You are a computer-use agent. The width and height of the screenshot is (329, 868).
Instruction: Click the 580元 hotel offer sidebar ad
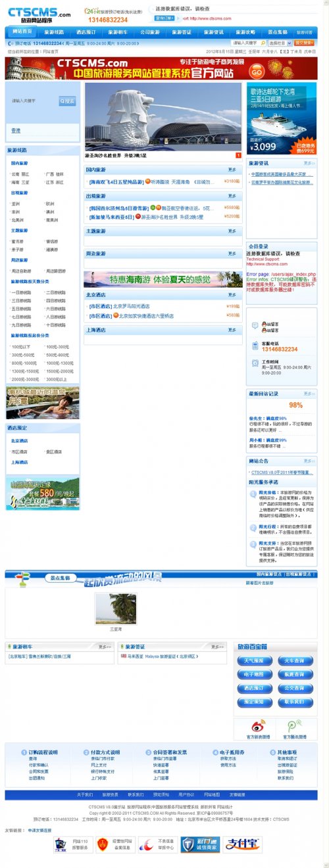(x=43, y=494)
